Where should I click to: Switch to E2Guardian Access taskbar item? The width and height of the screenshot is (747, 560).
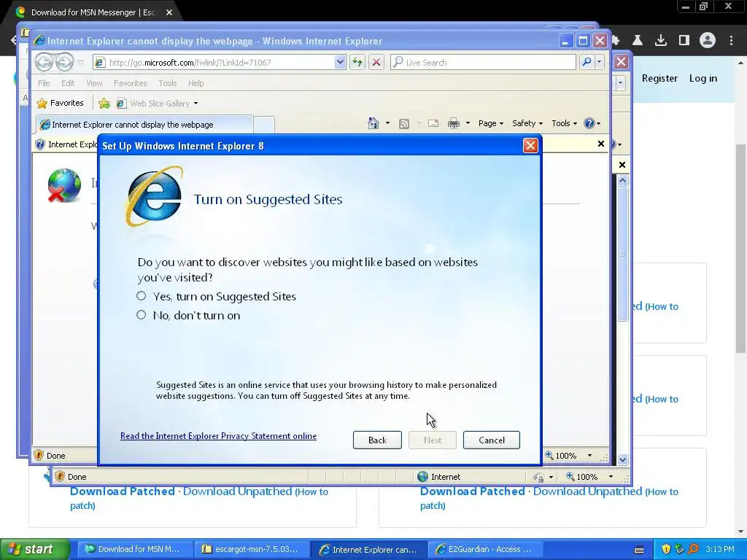(484, 549)
